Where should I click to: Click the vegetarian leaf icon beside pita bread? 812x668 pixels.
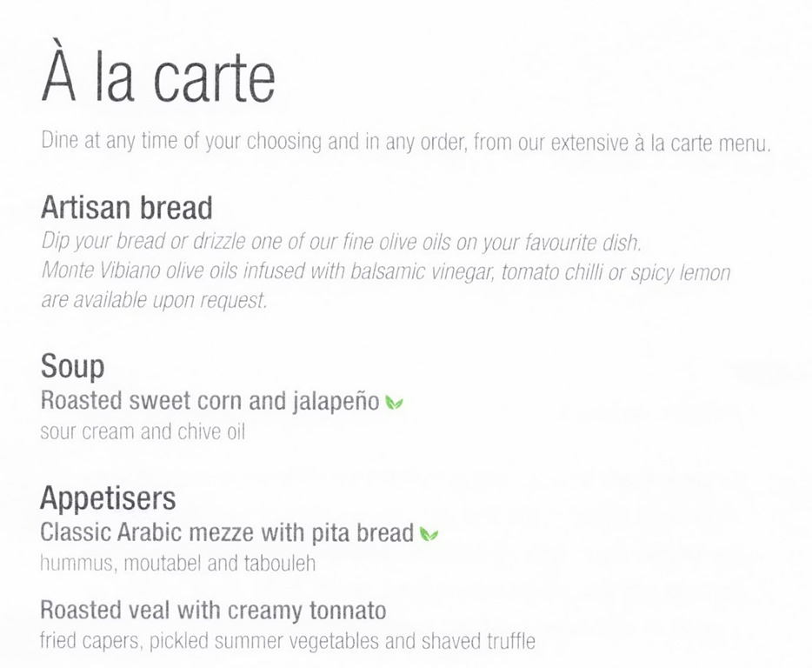click(x=429, y=534)
